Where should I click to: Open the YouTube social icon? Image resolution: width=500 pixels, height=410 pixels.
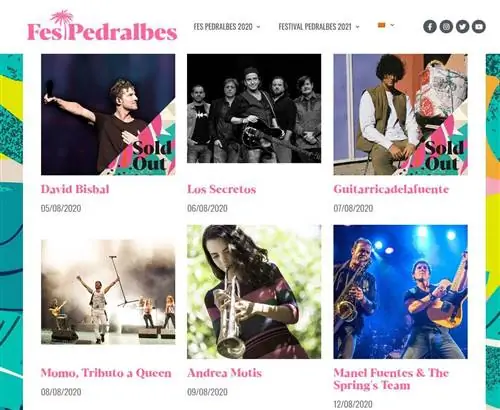(479, 26)
